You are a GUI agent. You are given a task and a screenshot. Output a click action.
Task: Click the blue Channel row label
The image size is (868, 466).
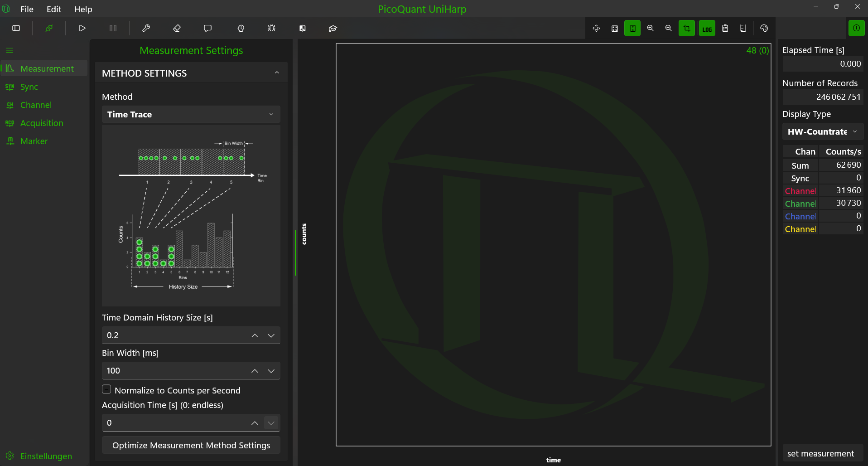(x=800, y=216)
